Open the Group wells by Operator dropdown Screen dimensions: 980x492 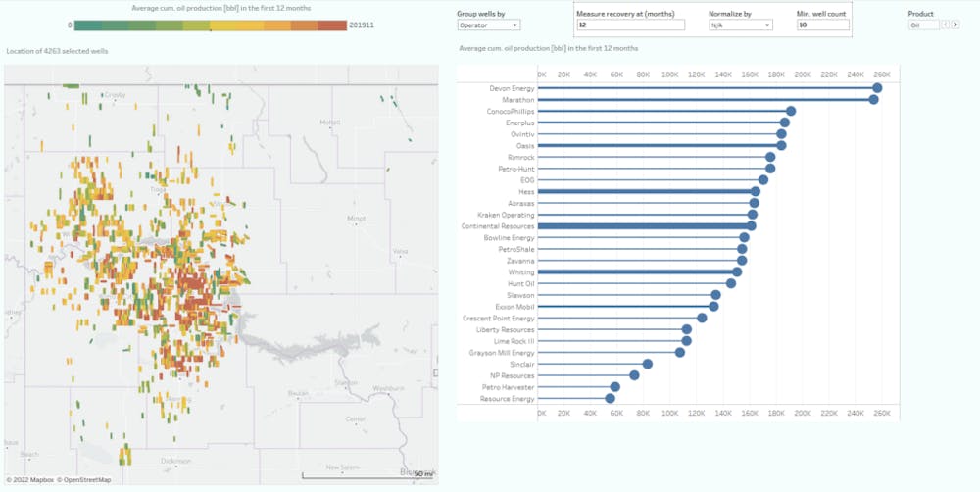pyautogui.click(x=489, y=25)
